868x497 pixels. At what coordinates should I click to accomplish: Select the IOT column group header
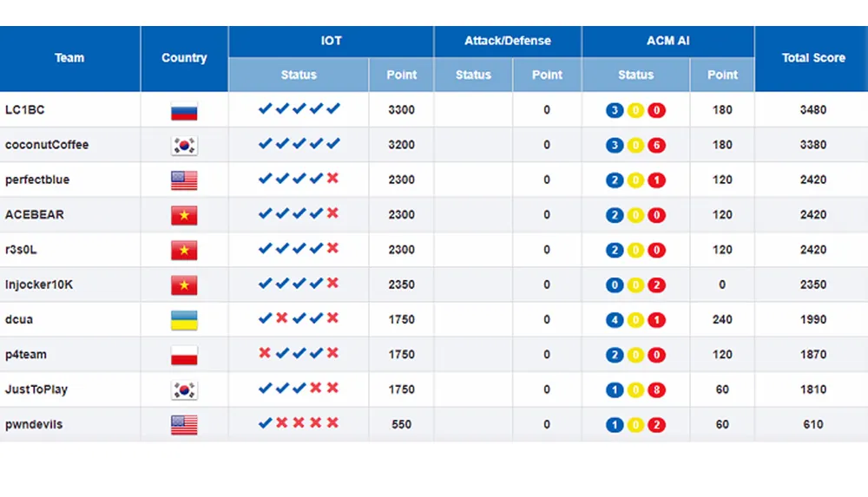pyautogui.click(x=331, y=41)
